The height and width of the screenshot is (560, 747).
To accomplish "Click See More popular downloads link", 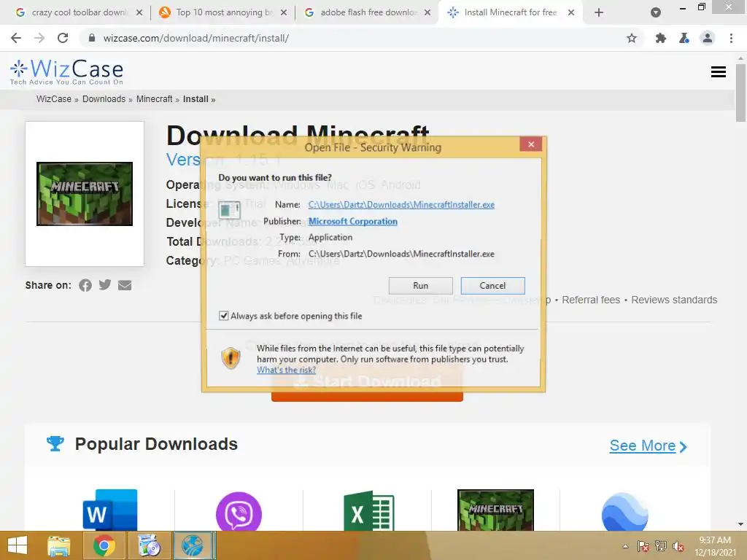I will (648, 446).
